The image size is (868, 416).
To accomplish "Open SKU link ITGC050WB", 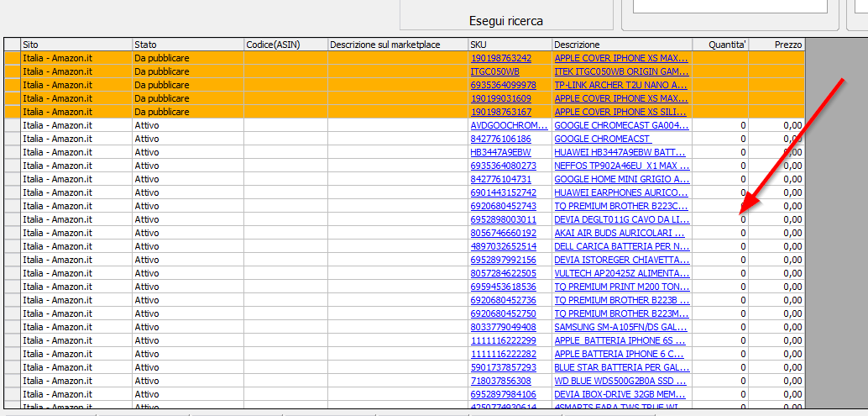I will click(x=495, y=71).
